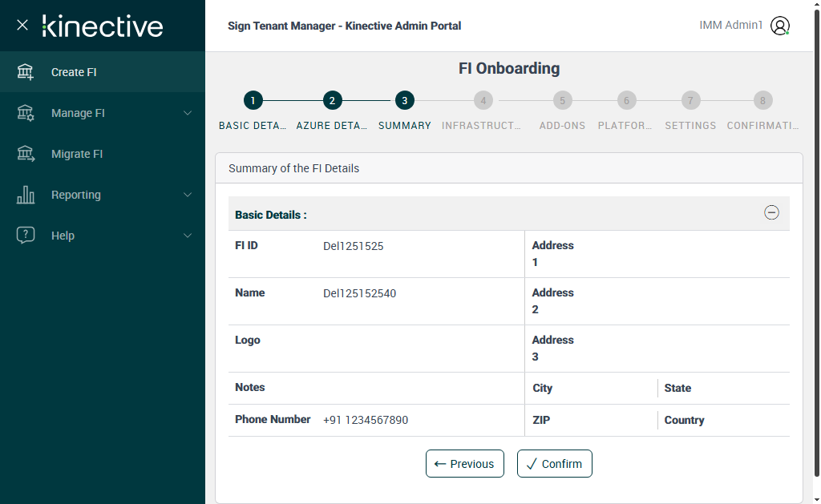Click the Reporting bar chart icon
This screenshot has height=504, width=821.
tap(26, 195)
